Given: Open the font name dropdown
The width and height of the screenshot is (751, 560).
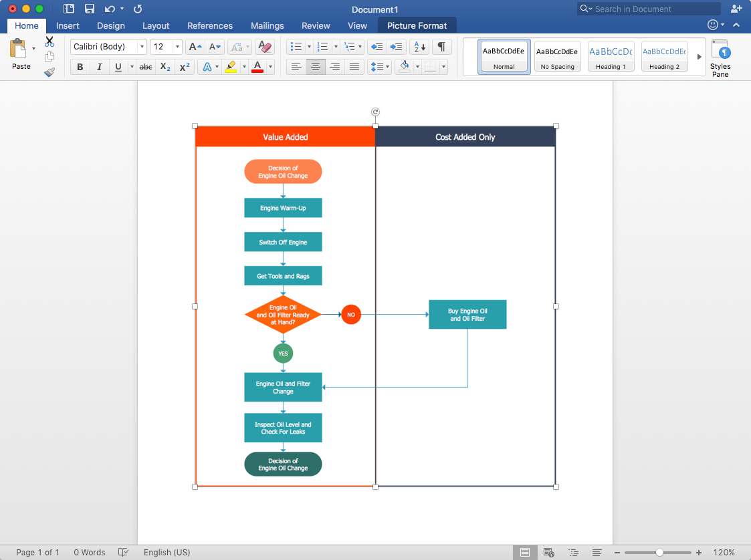Looking at the screenshot, I should click(x=142, y=47).
